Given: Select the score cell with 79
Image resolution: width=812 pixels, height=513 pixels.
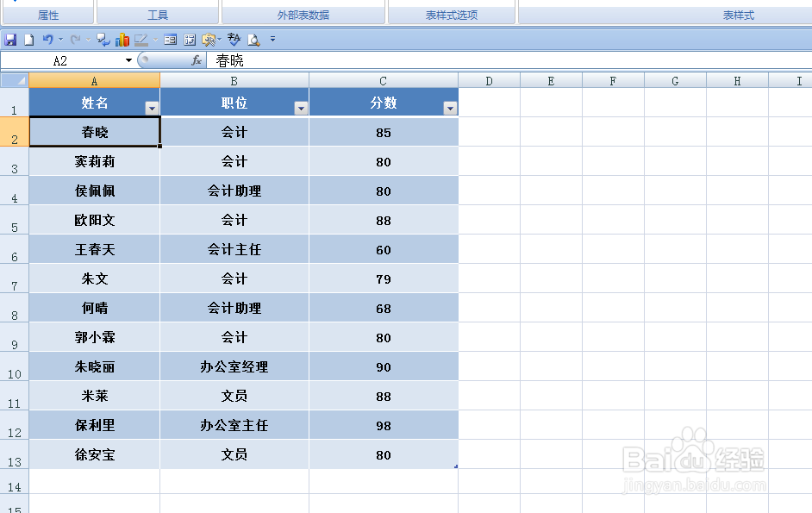Looking at the screenshot, I should click(x=384, y=278).
